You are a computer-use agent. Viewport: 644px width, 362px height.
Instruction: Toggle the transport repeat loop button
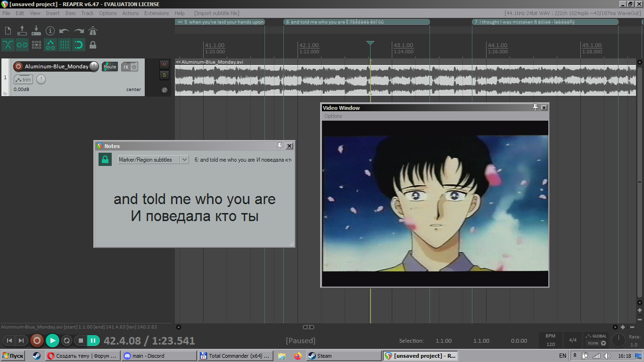click(x=67, y=340)
